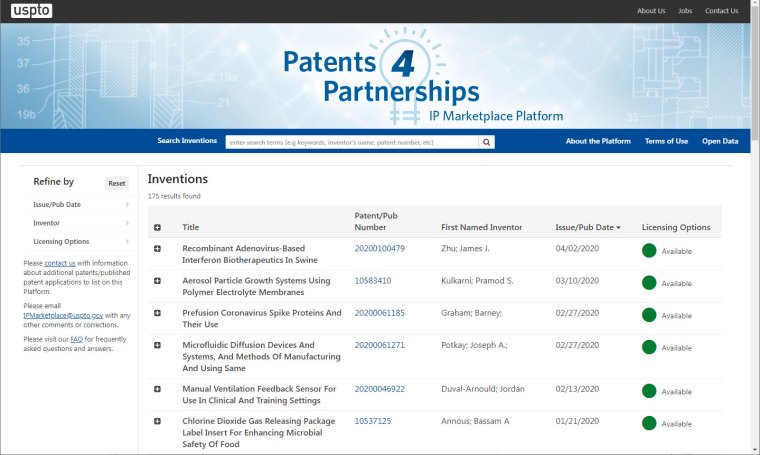Open patent publication 20200046922
Image resolution: width=760 pixels, height=455 pixels.
pos(380,389)
